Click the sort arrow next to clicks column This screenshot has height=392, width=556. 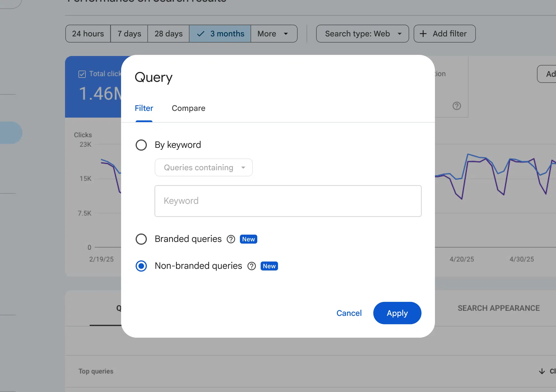coord(541,371)
